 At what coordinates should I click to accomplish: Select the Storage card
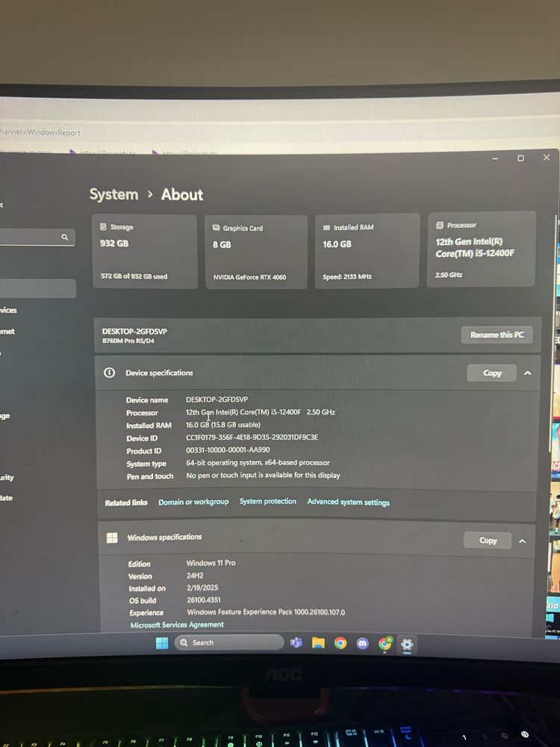pos(145,252)
